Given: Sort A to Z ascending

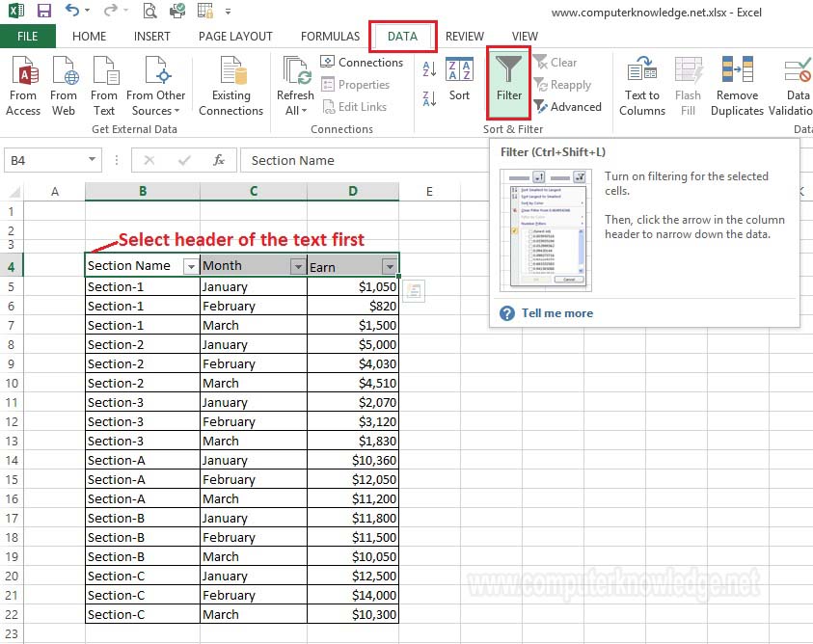Looking at the screenshot, I should click(x=429, y=68).
